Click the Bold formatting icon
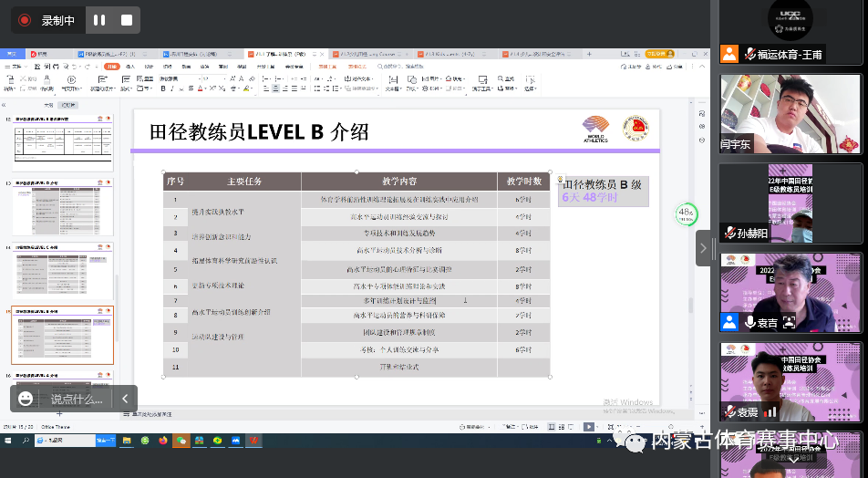Screen dimensions: 868x478 pos(162,89)
